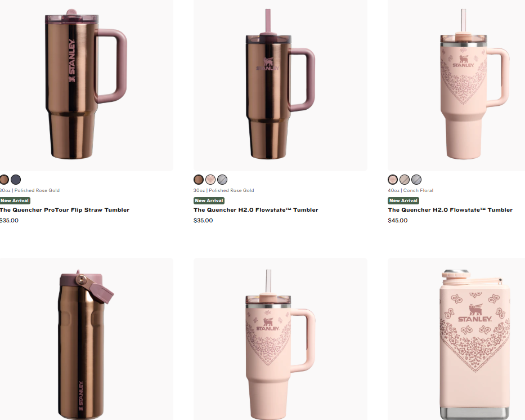Open the $45.00 Quencher H2.0 Flowstate Tumbler title

[x=450, y=210]
